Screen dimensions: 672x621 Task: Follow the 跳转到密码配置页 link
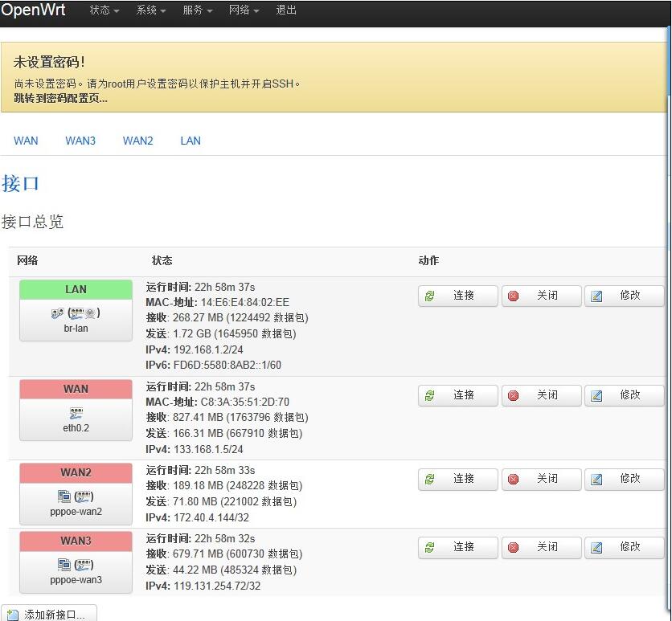[60, 98]
